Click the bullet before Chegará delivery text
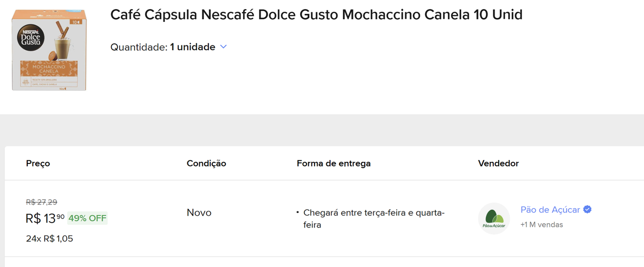Screen dimensions: 644x267 tap(297, 213)
